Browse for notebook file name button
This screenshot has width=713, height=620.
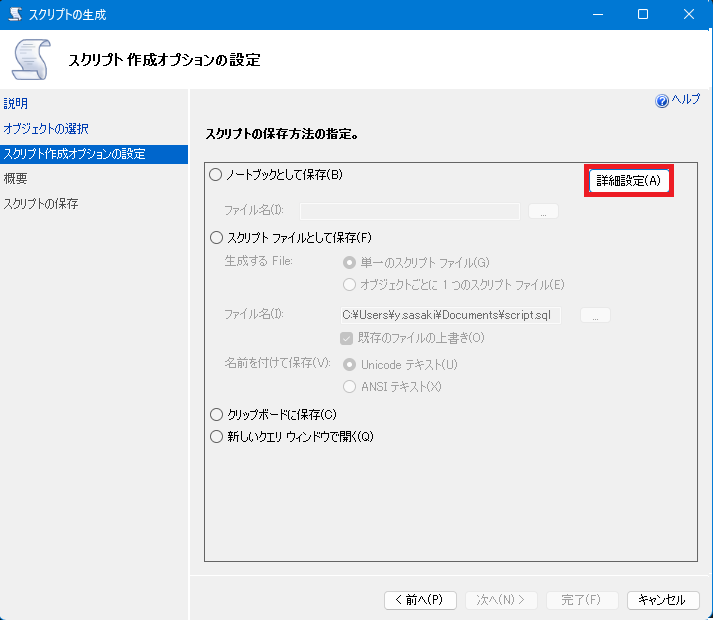tap(543, 211)
